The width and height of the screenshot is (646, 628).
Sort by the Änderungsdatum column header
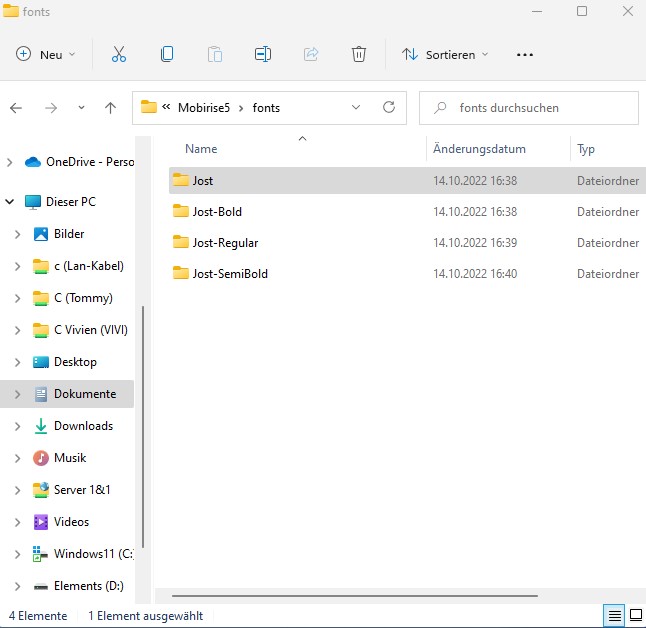480,149
